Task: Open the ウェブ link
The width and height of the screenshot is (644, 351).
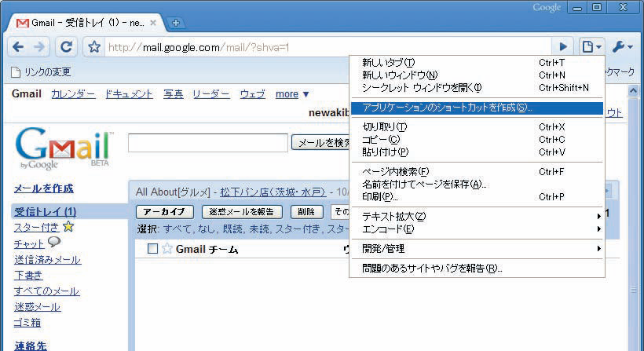Action: tap(253, 94)
